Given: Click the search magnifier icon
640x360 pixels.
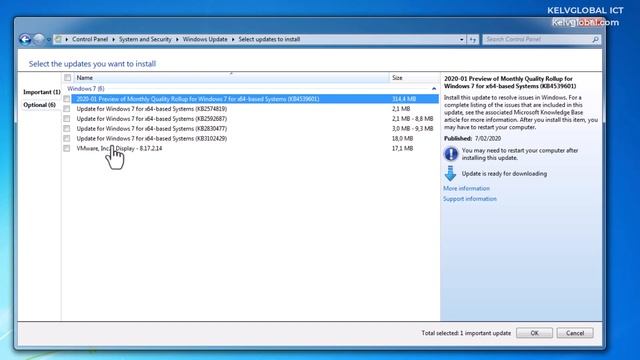Looking at the screenshot, I should click(x=596, y=39).
